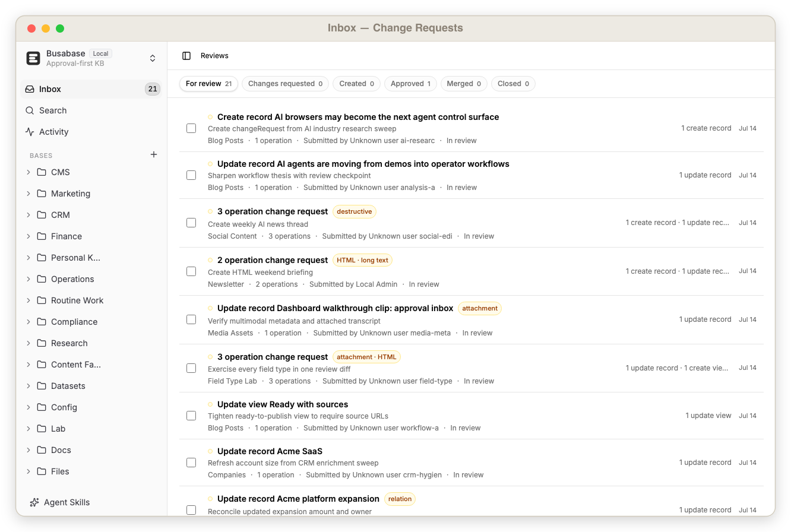Check the AI agents operator workflows checkbox
Screen dimensions: 791x532
point(191,175)
